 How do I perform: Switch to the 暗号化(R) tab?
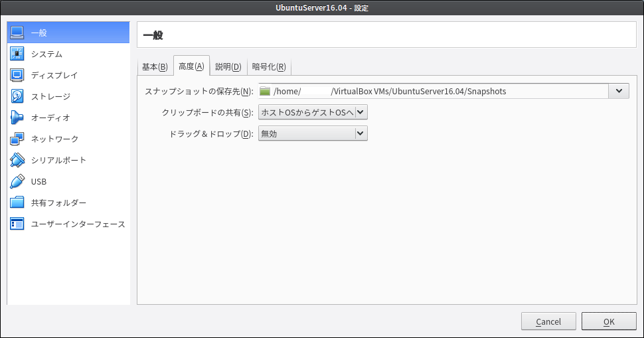click(269, 66)
